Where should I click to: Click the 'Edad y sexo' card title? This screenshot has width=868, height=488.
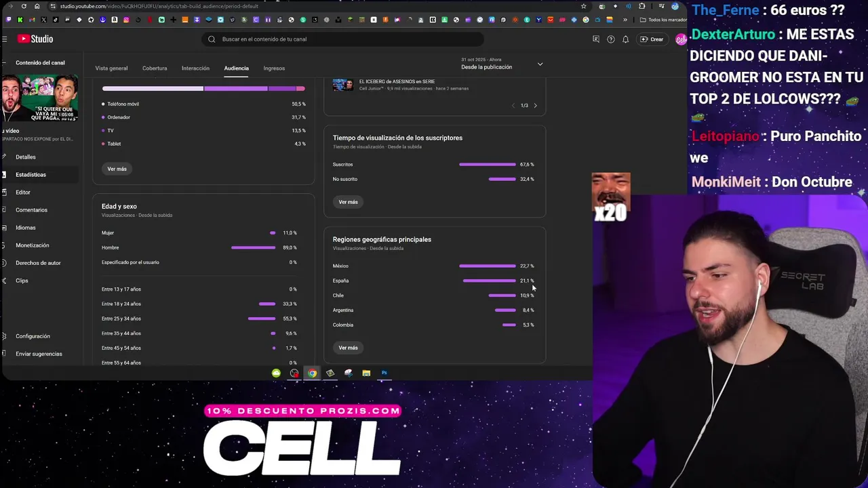point(119,206)
